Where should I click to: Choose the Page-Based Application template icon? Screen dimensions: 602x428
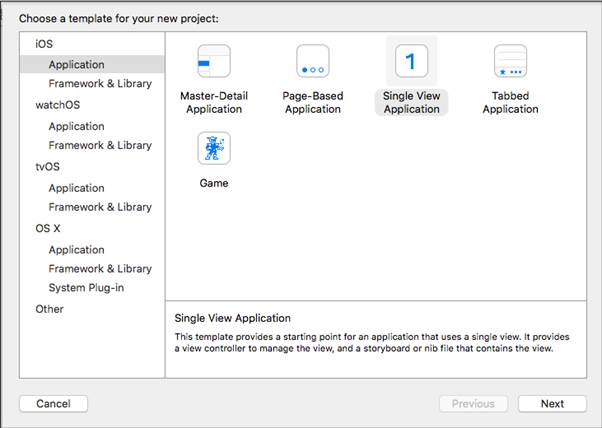[313, 62]
